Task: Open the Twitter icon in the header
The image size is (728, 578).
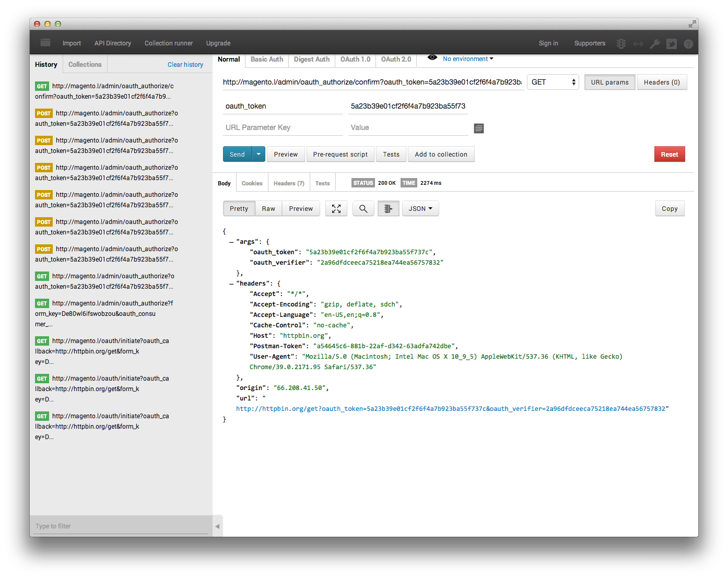Action: click(x=672, y=44)
